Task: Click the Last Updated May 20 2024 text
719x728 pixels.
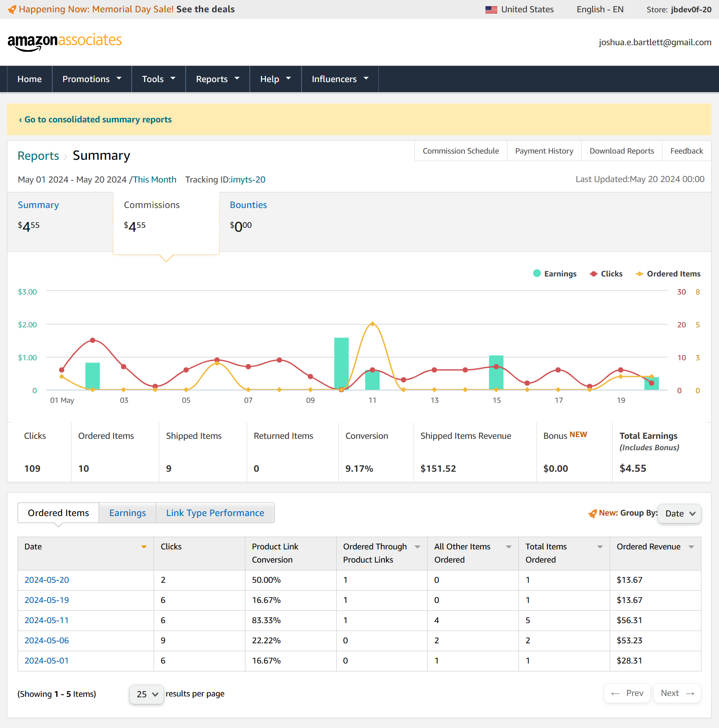Action: (640, 179)
